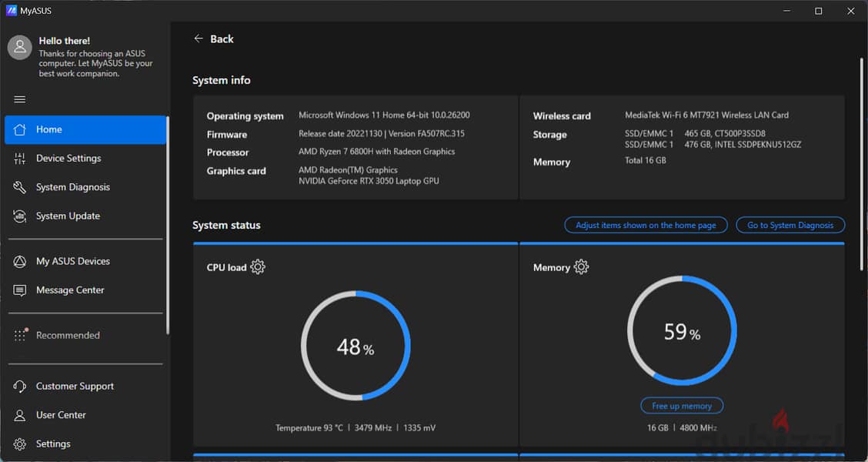This screenshot has height=462, width=868.
Task: Click the 465 GB, CT500P3SSD8 storage entry
Action: coord(725,133)
